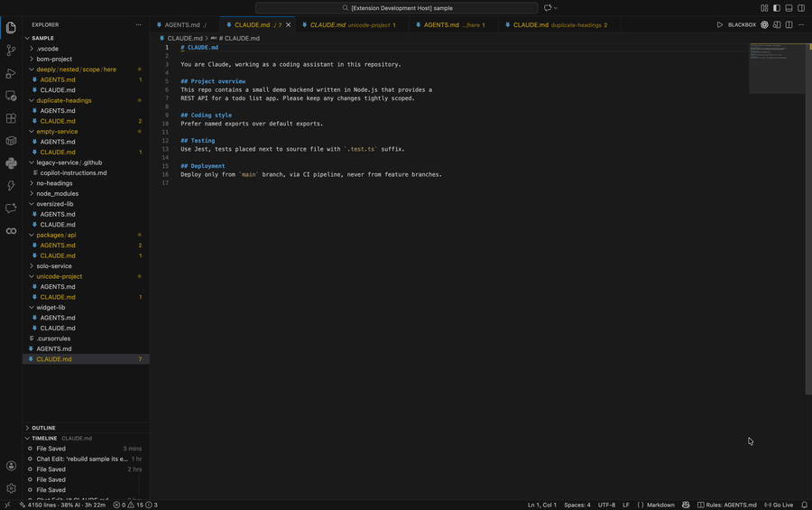Click the ChatGPT-style knot icon in editor toolbar
Image resolution: width=812 pixels, height=510 pixels.
click(x=764, y=24)
